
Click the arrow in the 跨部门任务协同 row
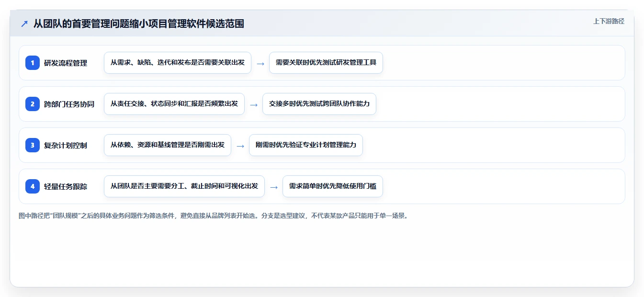click(254, 104)
